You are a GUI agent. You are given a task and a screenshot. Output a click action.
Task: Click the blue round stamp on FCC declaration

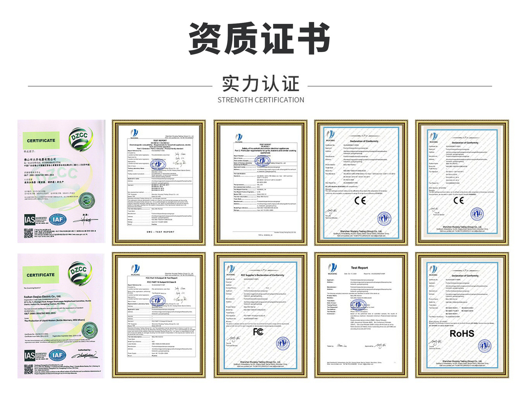point(283,344)
